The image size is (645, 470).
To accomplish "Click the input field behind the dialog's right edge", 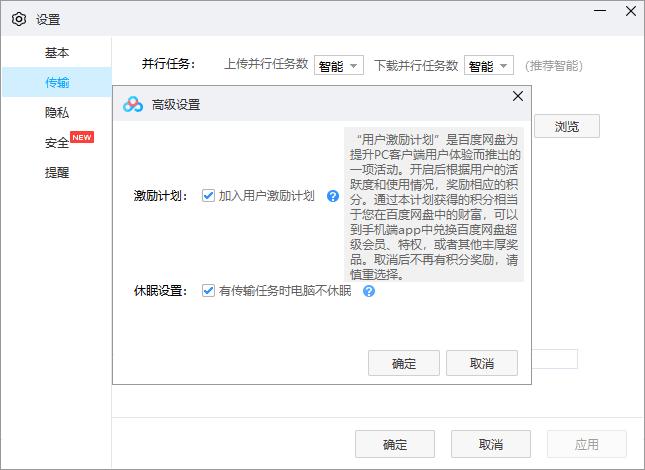I will pyautogui.click(x=555, y=359).
